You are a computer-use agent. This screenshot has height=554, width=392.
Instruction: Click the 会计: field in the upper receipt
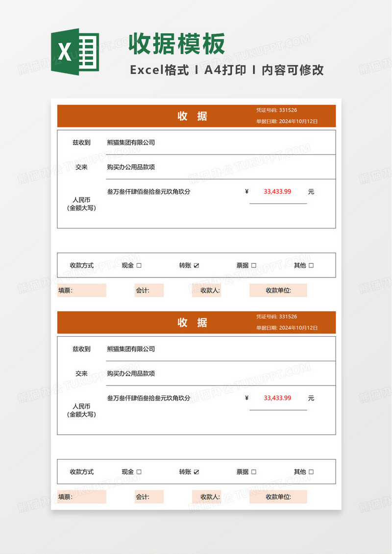coord(149,290)
